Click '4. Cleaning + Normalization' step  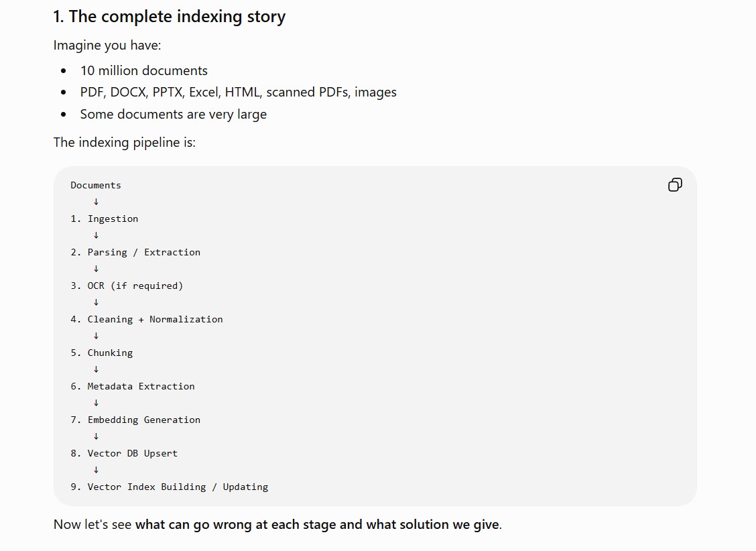click(147, 319)
